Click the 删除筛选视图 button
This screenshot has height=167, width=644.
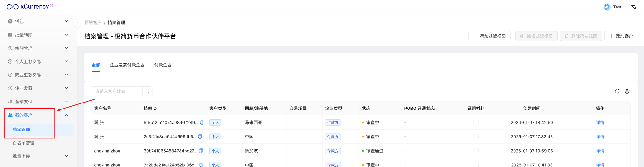pos(581,36)
